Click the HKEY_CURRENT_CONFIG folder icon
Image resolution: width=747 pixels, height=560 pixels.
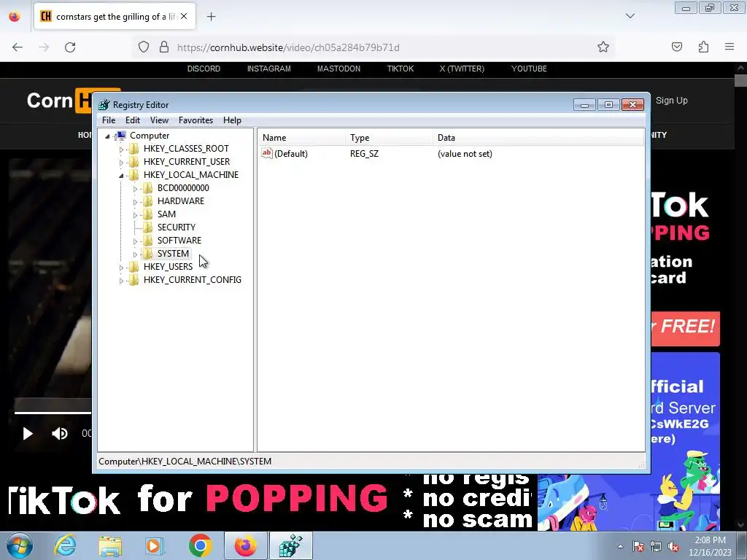click(x=134, y=279)
